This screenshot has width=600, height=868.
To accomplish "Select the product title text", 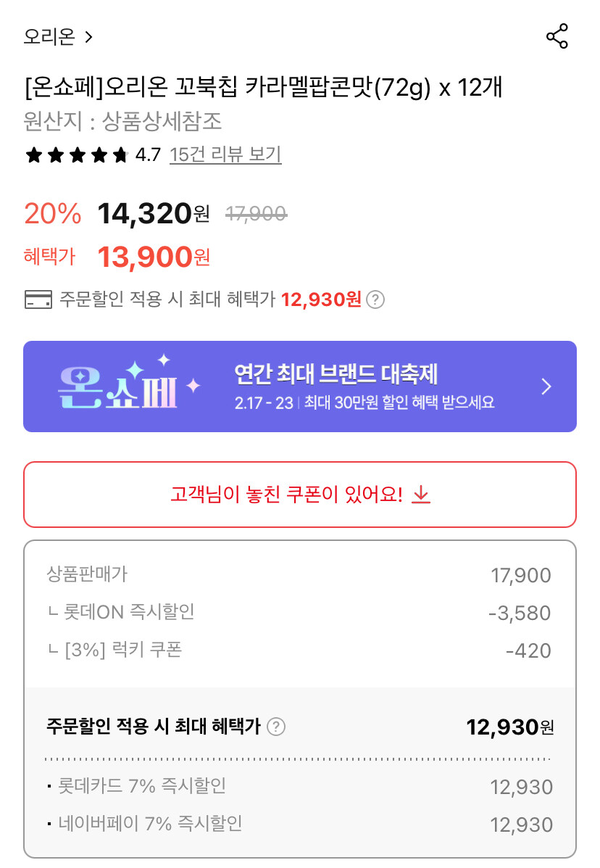I will pyautogui.click(x=263, y=88).
